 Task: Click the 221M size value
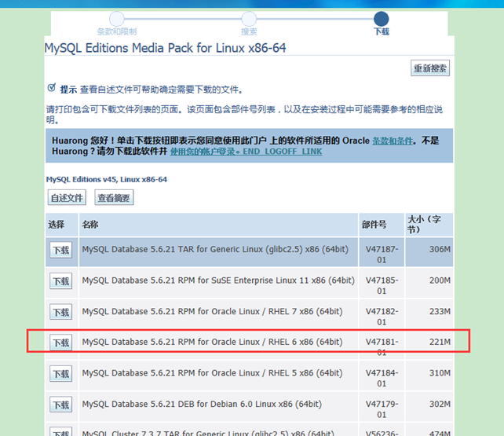pos(440,342)
